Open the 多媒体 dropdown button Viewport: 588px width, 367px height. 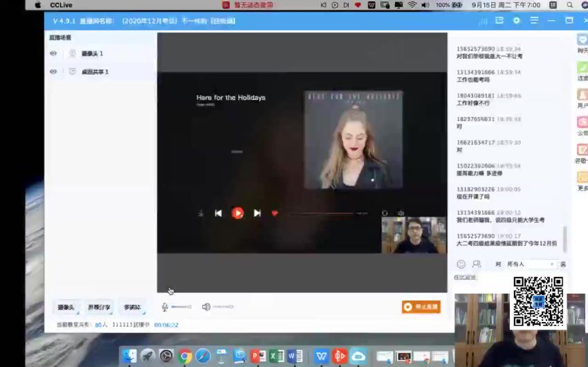coord(132,307)
